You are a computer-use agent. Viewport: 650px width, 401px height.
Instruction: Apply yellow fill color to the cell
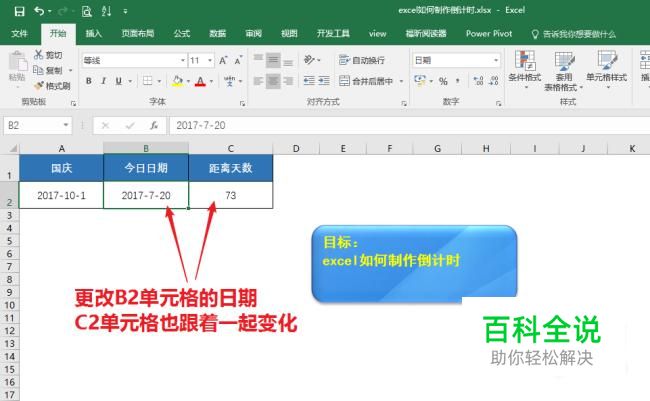177,81
